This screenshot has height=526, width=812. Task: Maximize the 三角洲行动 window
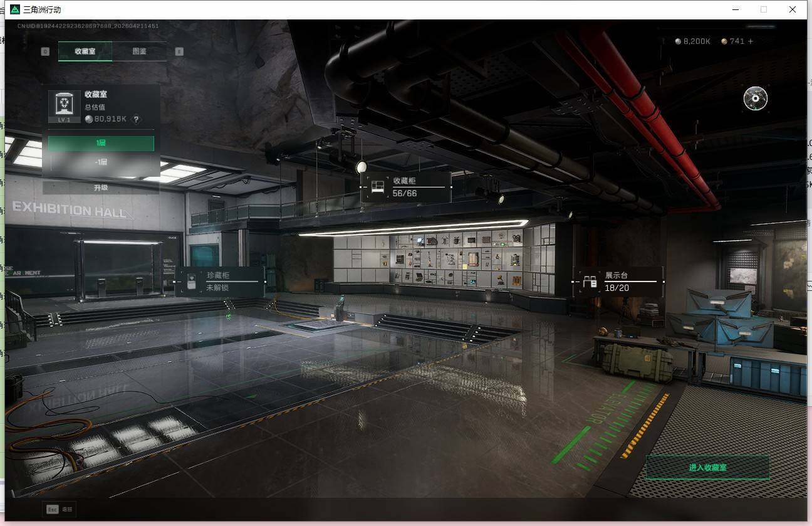click(763, 9)
